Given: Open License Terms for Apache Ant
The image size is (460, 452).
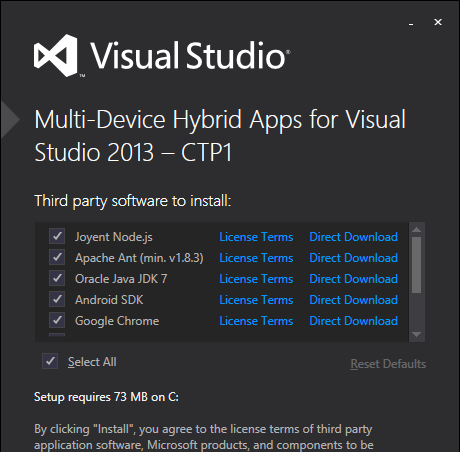Looking at the screenshot, I should (x=256, y=258).
